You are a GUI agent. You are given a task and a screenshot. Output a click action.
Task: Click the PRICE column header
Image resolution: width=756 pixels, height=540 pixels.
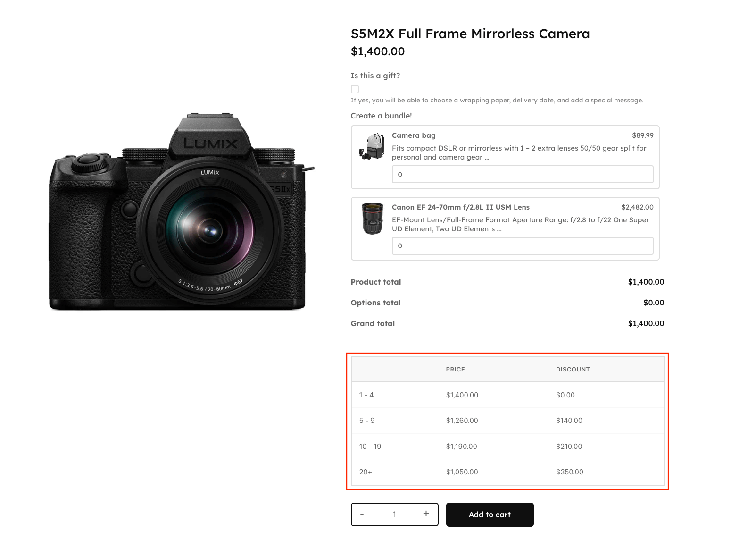455,370
